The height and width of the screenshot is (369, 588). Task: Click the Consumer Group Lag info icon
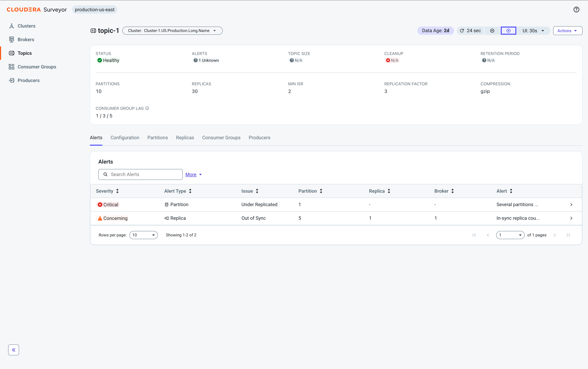pos(147,108)
